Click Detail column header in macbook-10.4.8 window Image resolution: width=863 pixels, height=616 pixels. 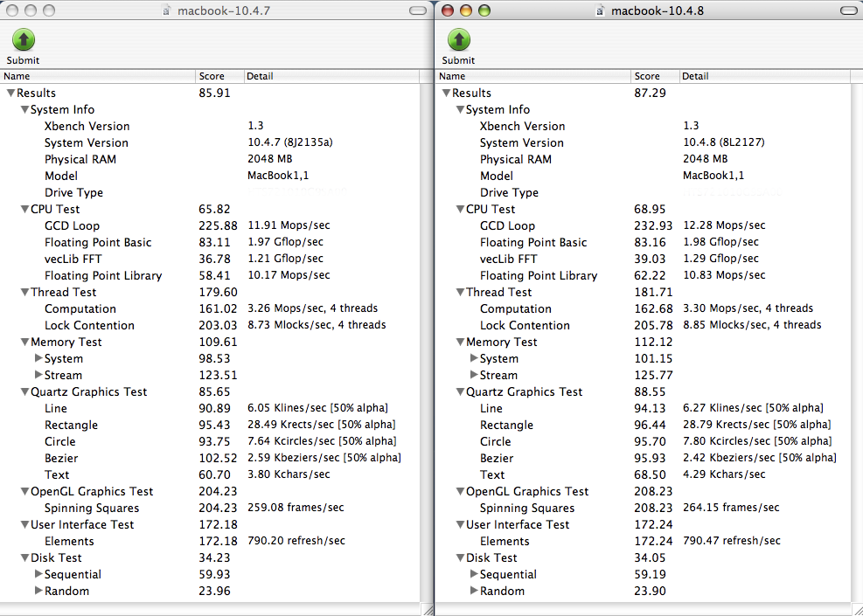(764, 76)
